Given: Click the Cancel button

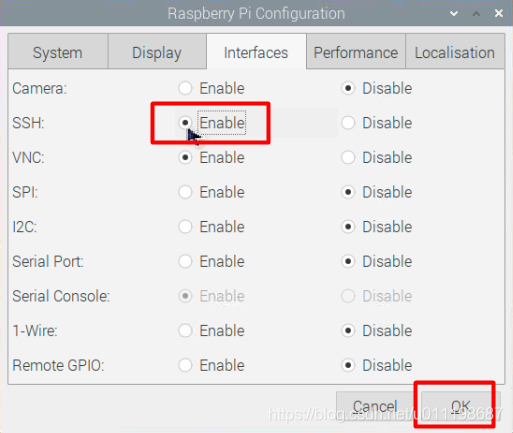Looking at the screenshot, I should coord(375,406).
